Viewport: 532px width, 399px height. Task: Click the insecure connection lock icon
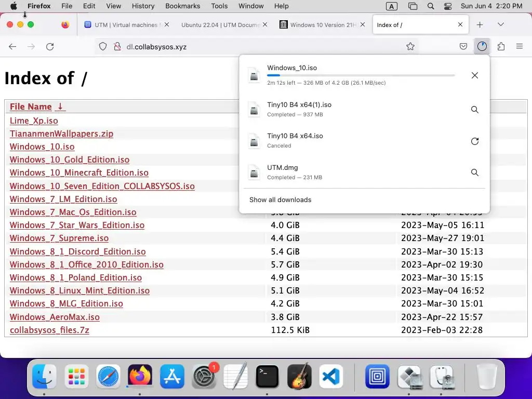click(x=117, y=46)
